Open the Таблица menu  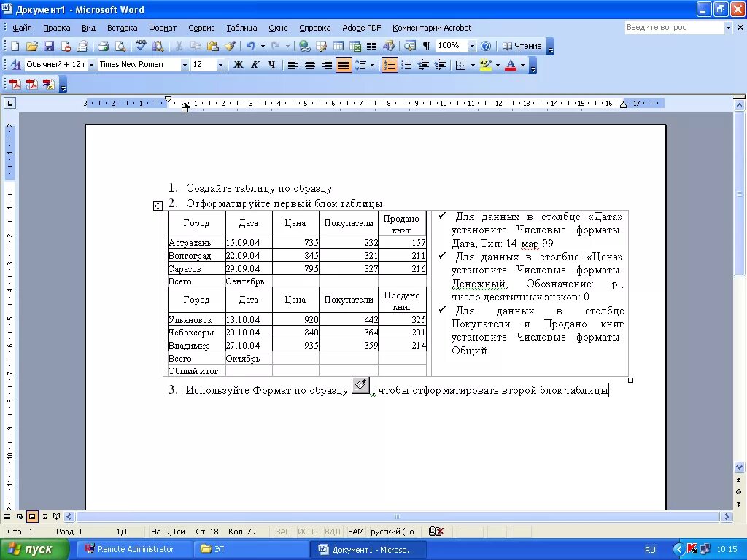click(241, 28)
